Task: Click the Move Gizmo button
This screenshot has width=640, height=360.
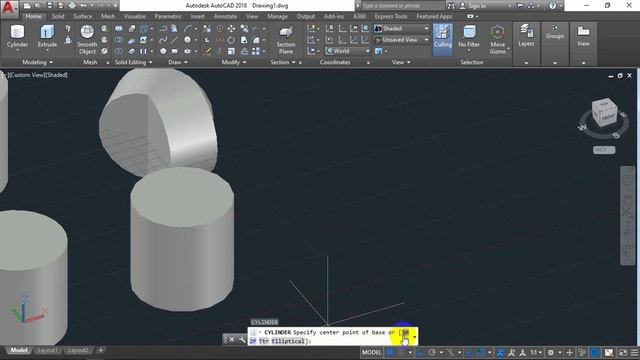Action: (498, 40)
